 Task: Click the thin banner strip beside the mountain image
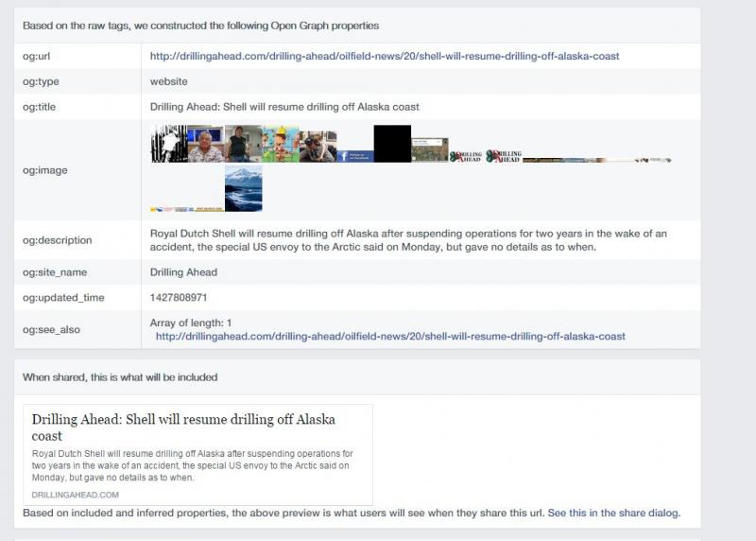[x=187, y=209]
